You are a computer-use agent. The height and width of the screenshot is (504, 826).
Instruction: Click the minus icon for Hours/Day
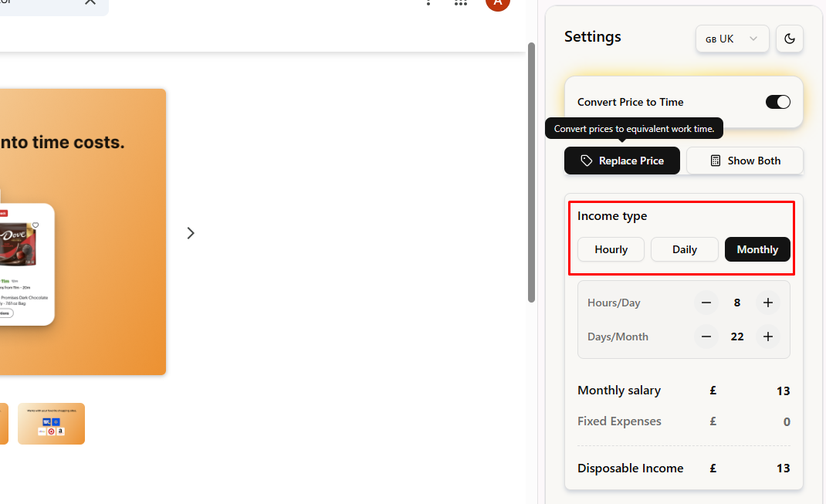click(706, 303)
